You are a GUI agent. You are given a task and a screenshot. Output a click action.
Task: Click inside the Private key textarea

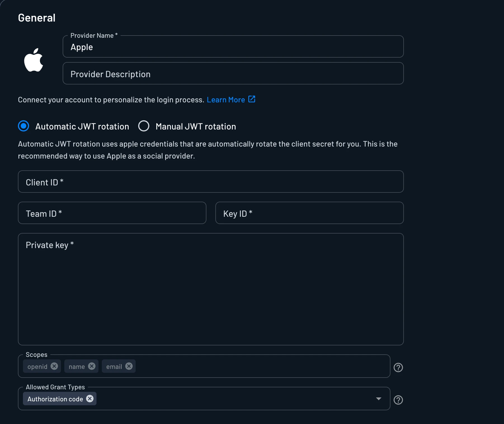tap(211, 289)
